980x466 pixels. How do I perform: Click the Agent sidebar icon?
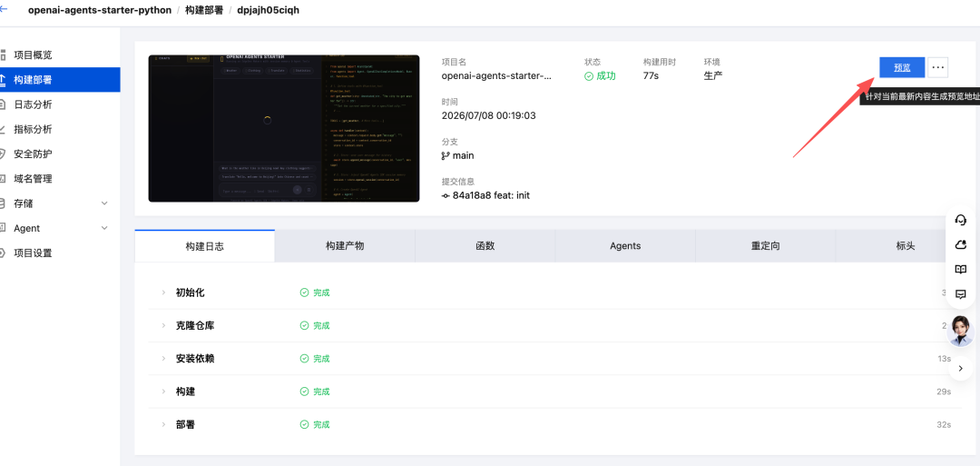click(x=3, y=228)
